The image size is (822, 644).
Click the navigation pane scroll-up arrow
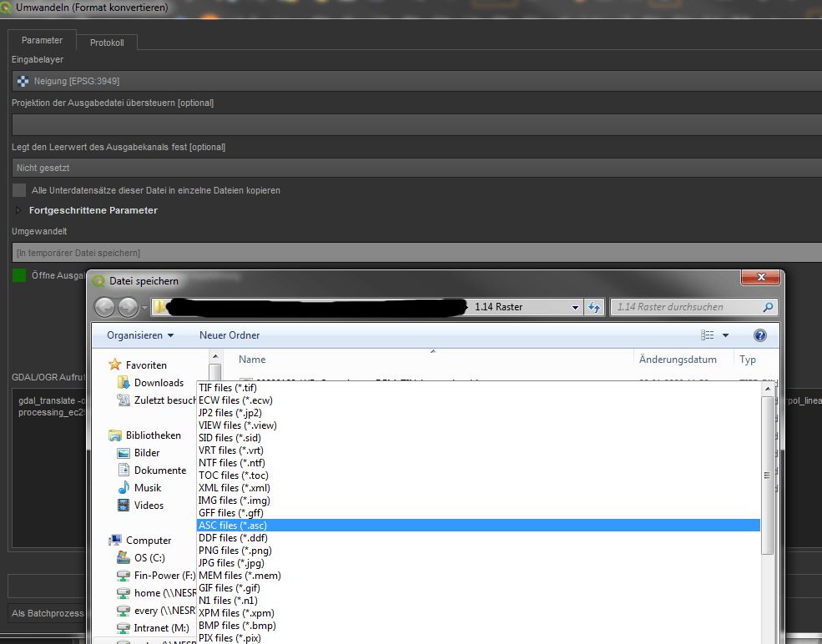click(x=215, y=356)
